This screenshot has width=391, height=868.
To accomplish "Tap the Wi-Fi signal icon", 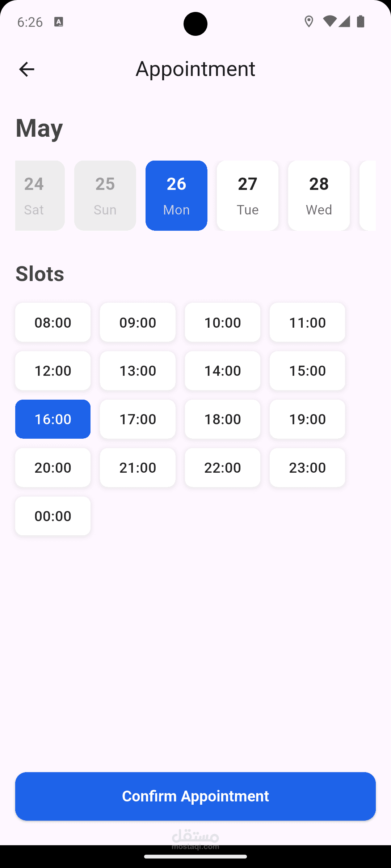I will click(329, 21).
